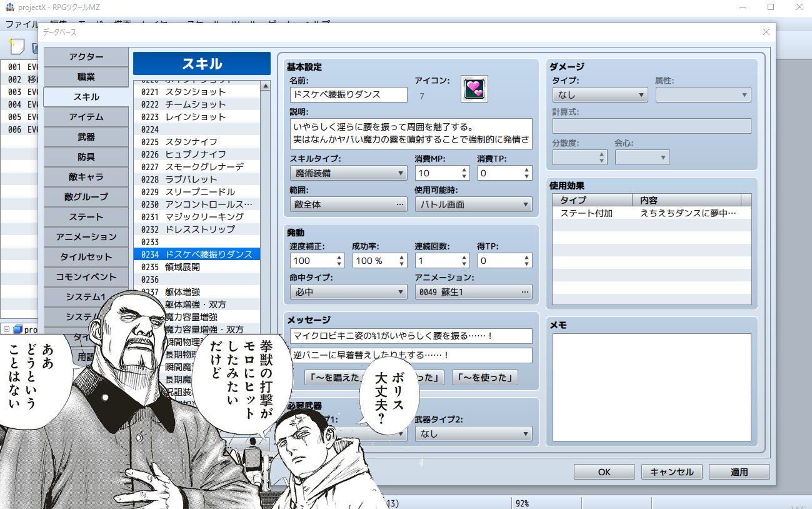Confirm with the OK button
The height and width of the screenshot is (509, 812).
[604, 472]
